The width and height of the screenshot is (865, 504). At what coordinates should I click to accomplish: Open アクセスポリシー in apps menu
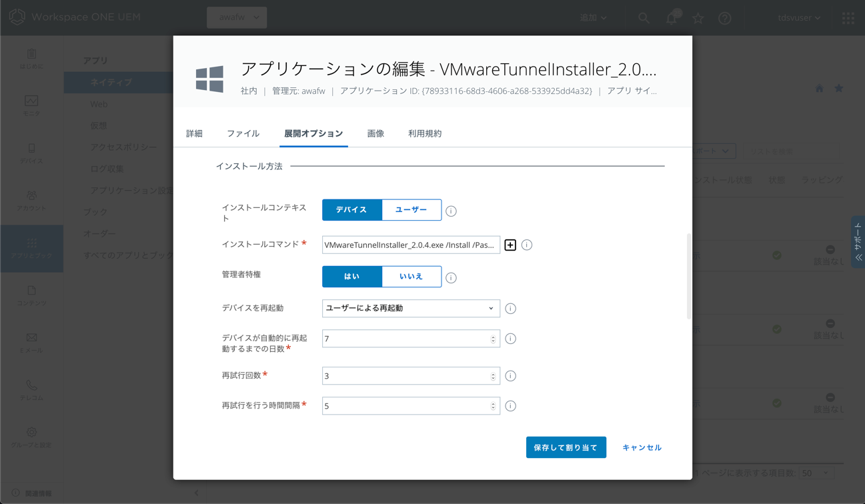(x=123, y=147)
